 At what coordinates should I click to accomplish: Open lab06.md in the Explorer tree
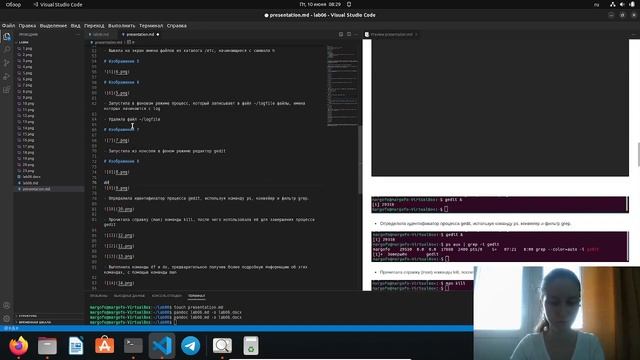tap(30, 183)
